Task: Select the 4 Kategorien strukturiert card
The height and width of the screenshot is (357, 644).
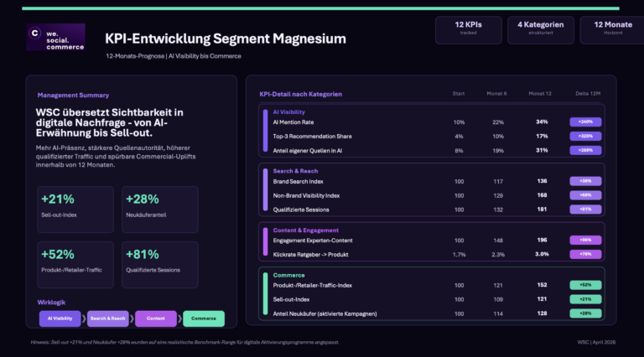Action: (541, 30)
